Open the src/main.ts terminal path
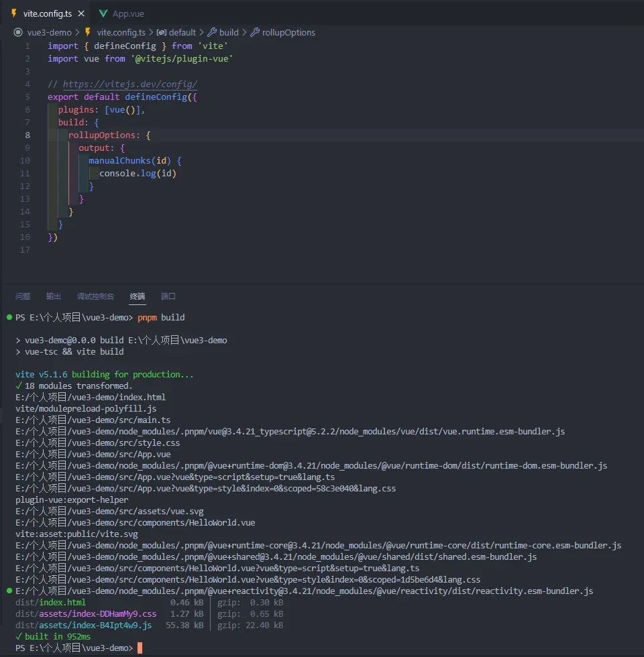Image resolution: width=644 pixels, height=657 pixels. click(93, 420)
